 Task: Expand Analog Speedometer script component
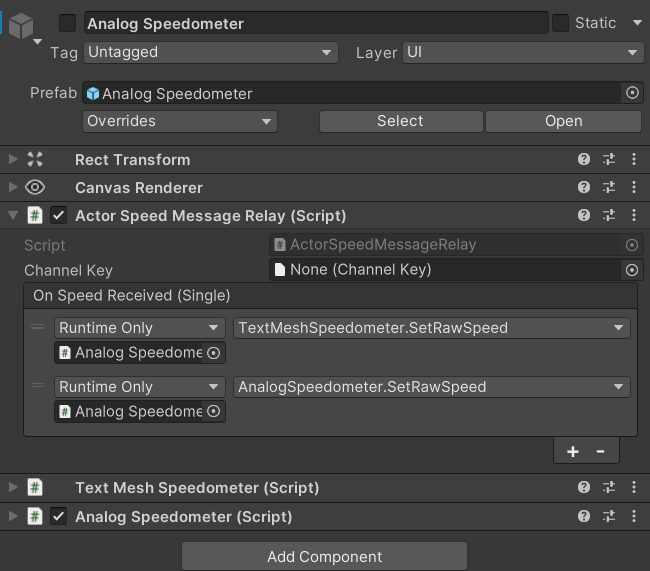click(x=13, y=516)
